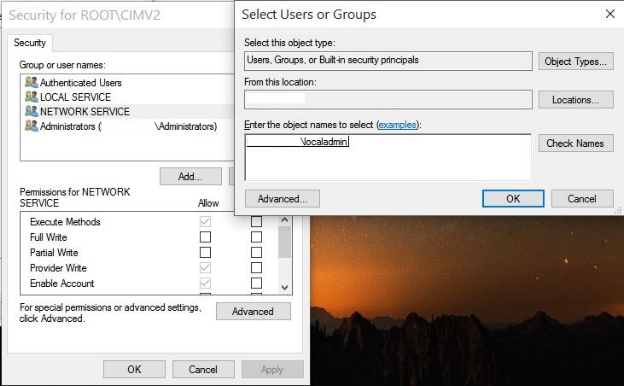Screen dimensions: 624x386
Task: Tick Allow for Partial Write permission
Action: [205, 252]
